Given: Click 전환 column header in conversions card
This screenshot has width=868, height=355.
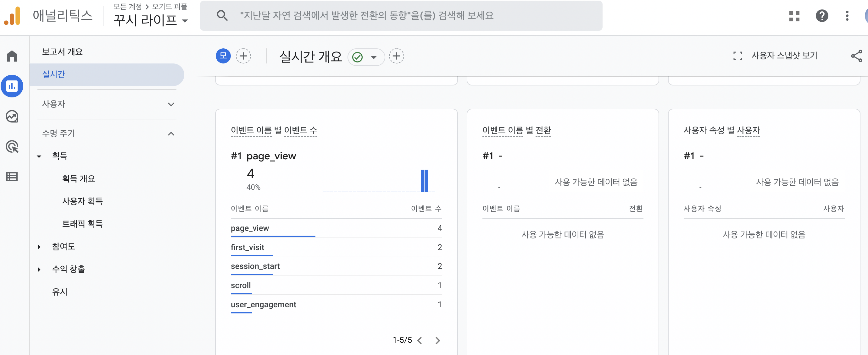Looking at the screenshot, I should [636, 209].
